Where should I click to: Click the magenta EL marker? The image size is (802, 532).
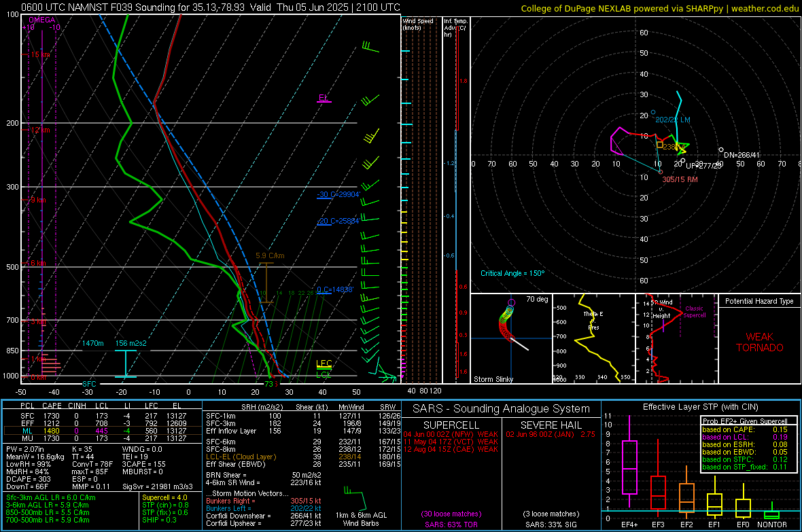coord(324,98)
